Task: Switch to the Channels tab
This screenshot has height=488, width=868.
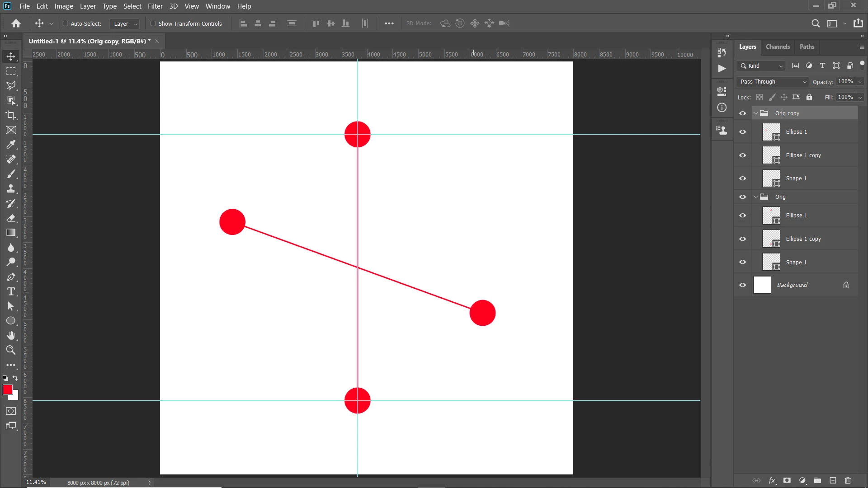Action: point(778,47)
